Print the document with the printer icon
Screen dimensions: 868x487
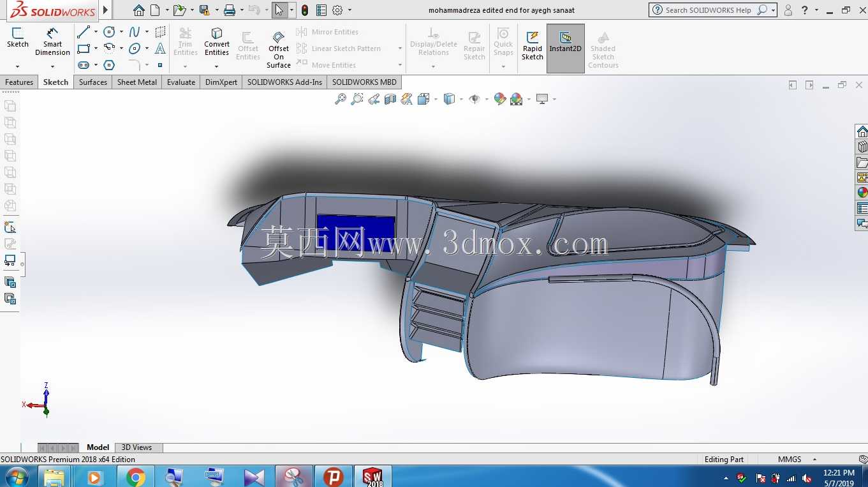pyautogui.click(x=230, y=10)
